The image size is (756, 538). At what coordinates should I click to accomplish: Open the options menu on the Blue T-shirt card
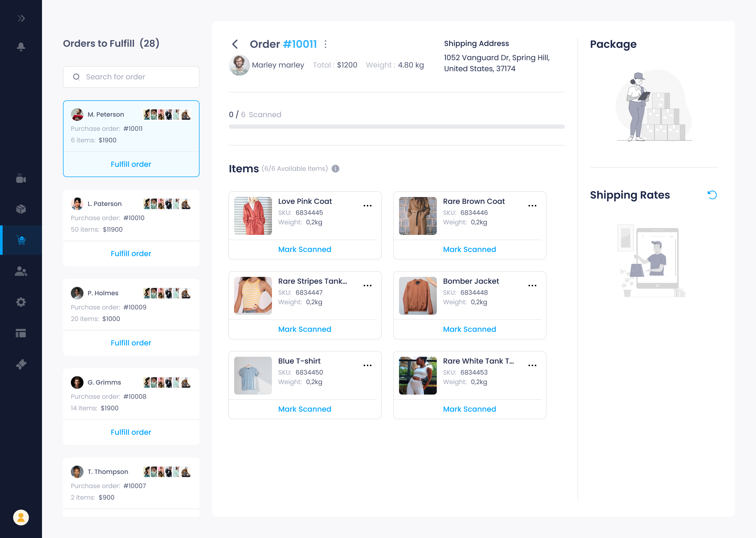coord(367,365)
